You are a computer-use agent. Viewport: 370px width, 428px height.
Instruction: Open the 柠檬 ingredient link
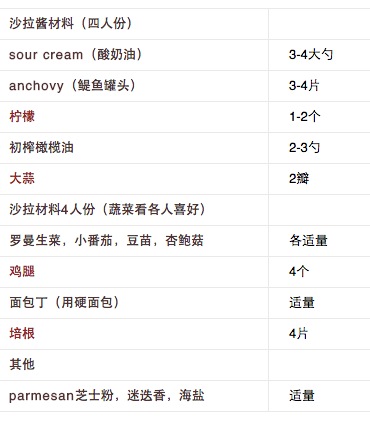22,117
